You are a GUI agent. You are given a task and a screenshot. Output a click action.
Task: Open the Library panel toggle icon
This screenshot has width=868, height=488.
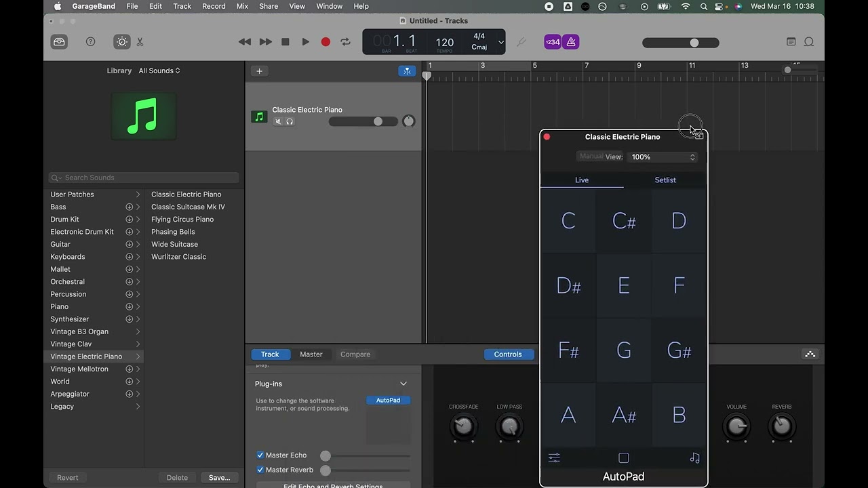pos(59,42)
